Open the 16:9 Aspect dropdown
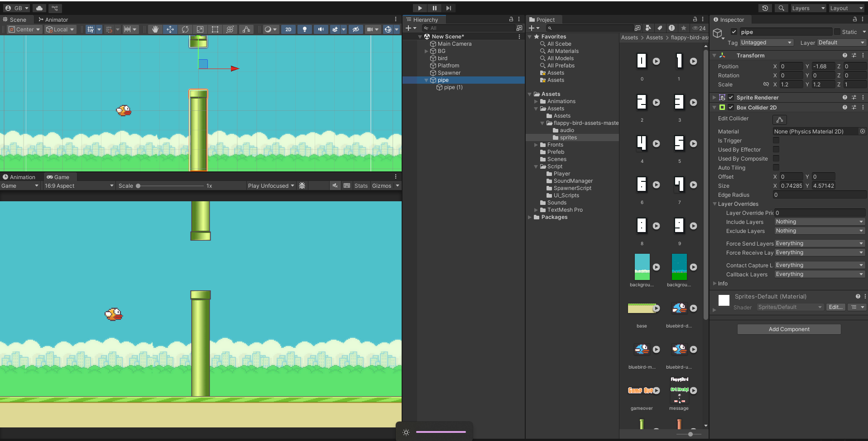This screenshot has height=441, width=868. click(79, 186)
